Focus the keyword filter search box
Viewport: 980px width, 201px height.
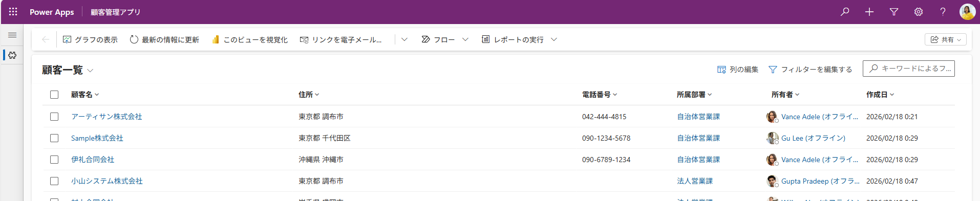coord(909,68)
